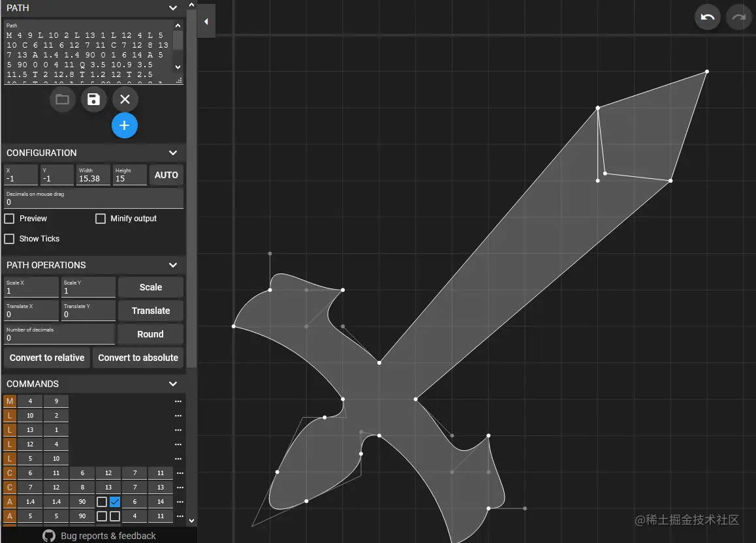Select the M command type badge
Screen dimensions: 756x543
pos(10,401)
